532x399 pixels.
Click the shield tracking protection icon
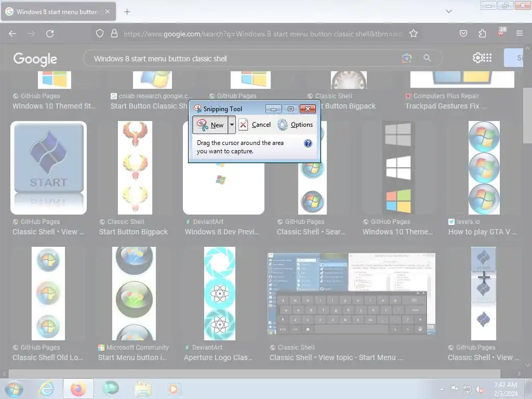(x=99, y=33)
